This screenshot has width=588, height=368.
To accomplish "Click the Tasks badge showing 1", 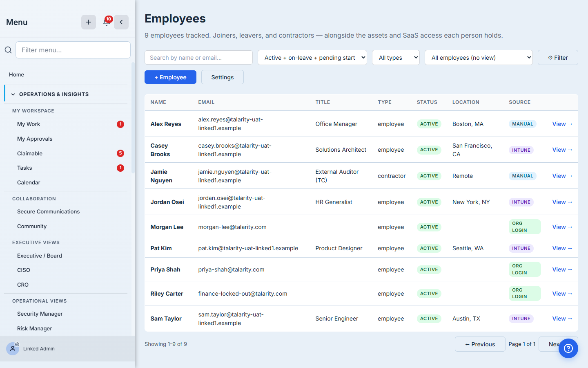I will 120,168.
